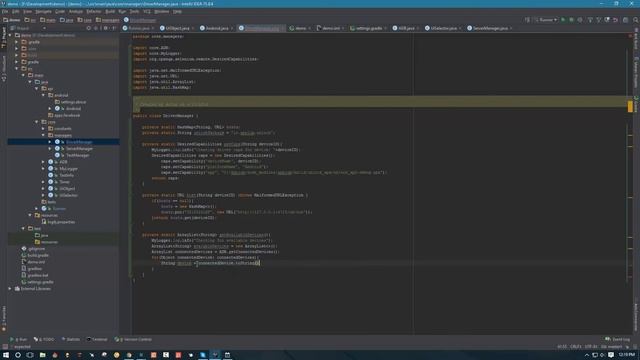This screenshot has height=360, width=640.
Task: Switch to the UIObject.java editor tab
Action: pyautogui.click(x=177, y=28)
